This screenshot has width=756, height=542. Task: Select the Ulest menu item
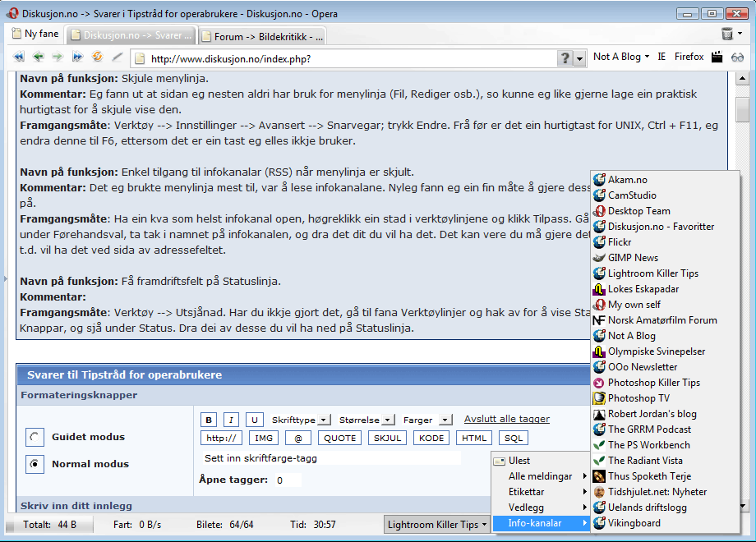(541, 461)
